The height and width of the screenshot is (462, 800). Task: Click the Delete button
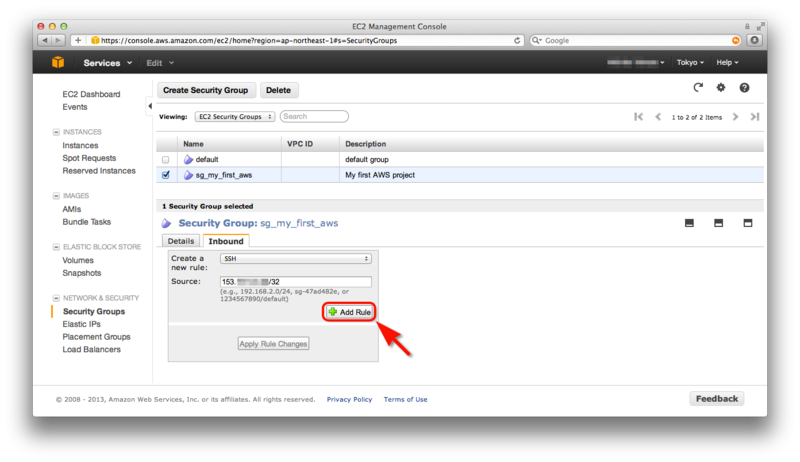279,90
